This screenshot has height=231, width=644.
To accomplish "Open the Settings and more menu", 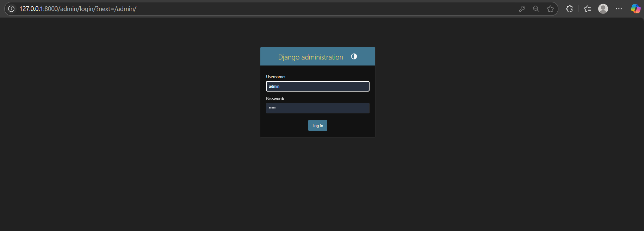I will 619,9.
